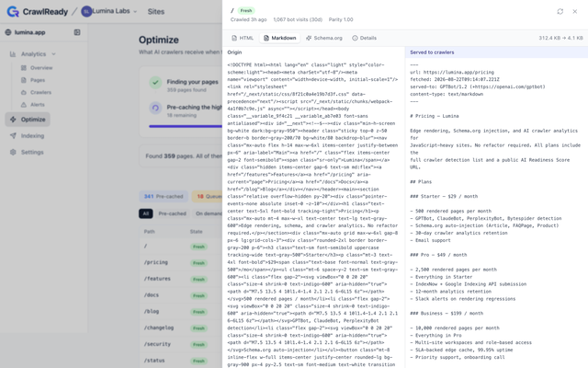Screen dimensions: 588x368
Task: Click the Finding your pages checkmark icon
Action: point(155,82)
